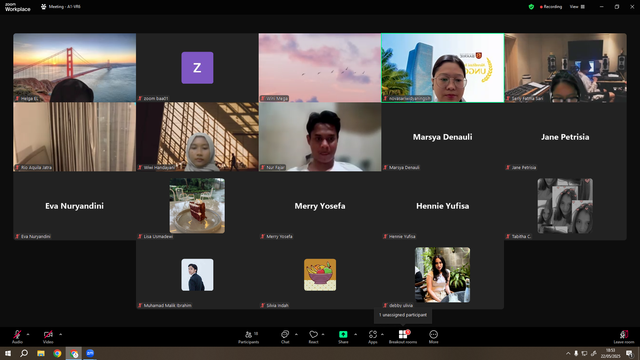This screenshot has height=360, width=640.
Task: Click Silvia Indah's fruit bowl avatar
Action: tap(320, 275)
